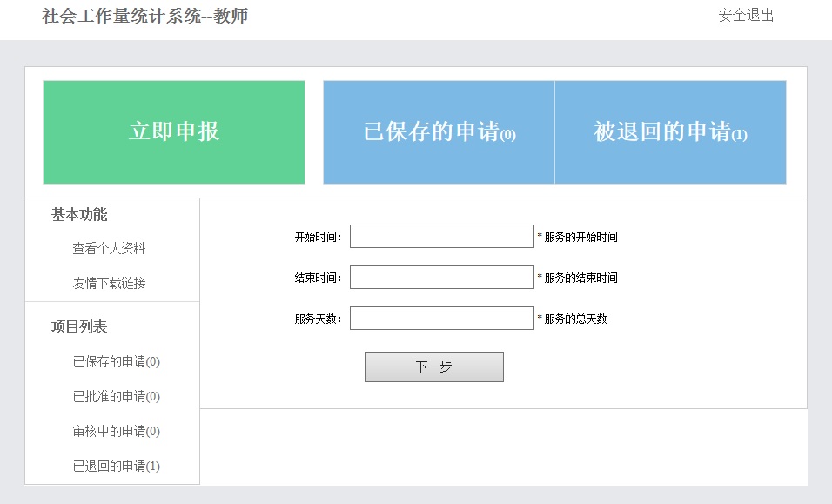
Task: Click 安全退出 to log out
Action: point(746,16)
